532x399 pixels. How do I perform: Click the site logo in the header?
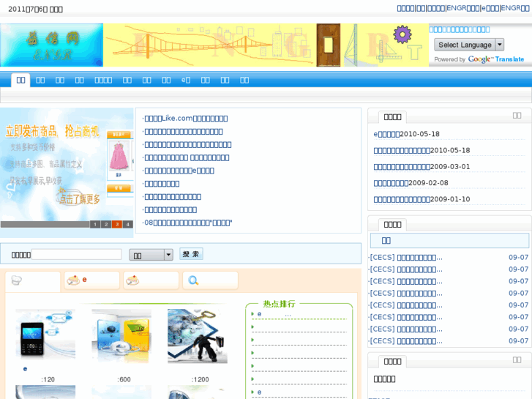click(x=51, y=45)
